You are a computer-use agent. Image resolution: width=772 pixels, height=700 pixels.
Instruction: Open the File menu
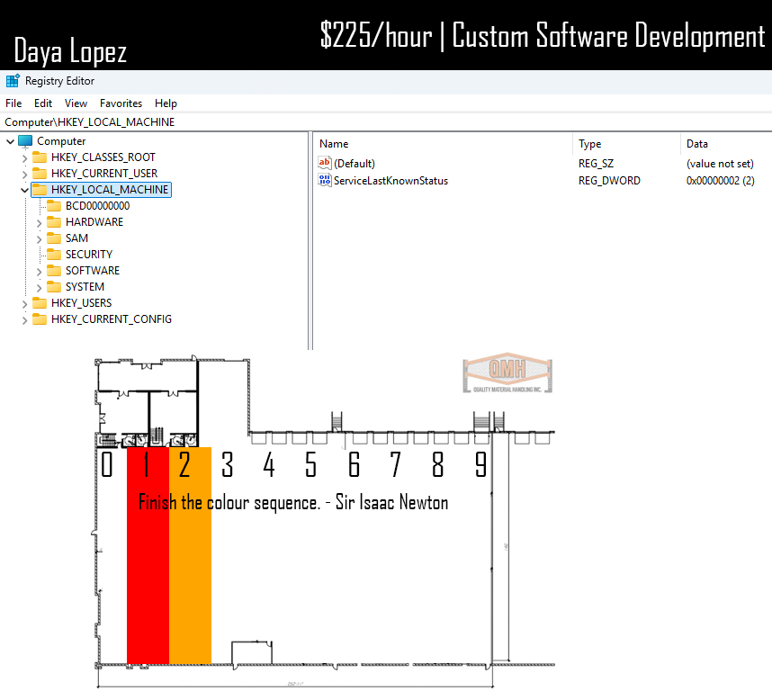(13, 103)
